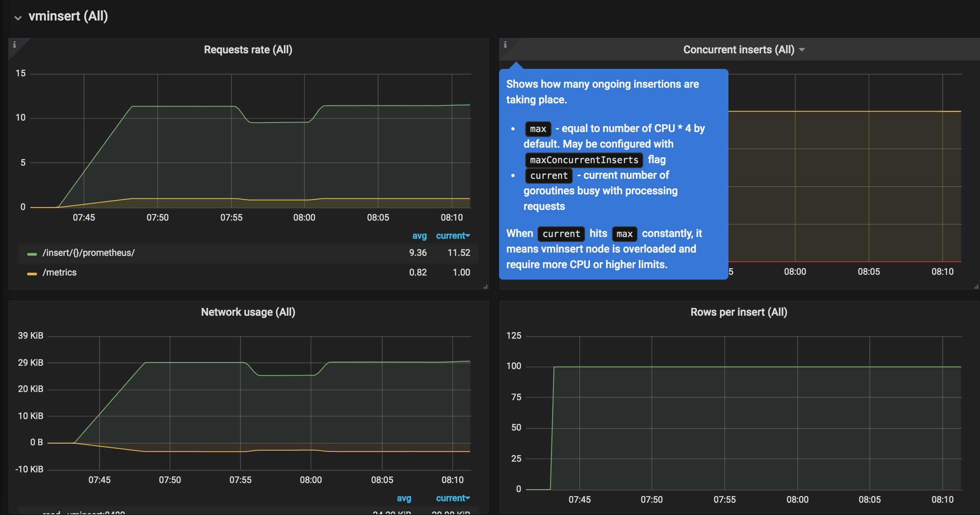The height and width of the screenshot is (515, 980).
Task: Click the 11.52 current value
Action: [x=459, y=253]
